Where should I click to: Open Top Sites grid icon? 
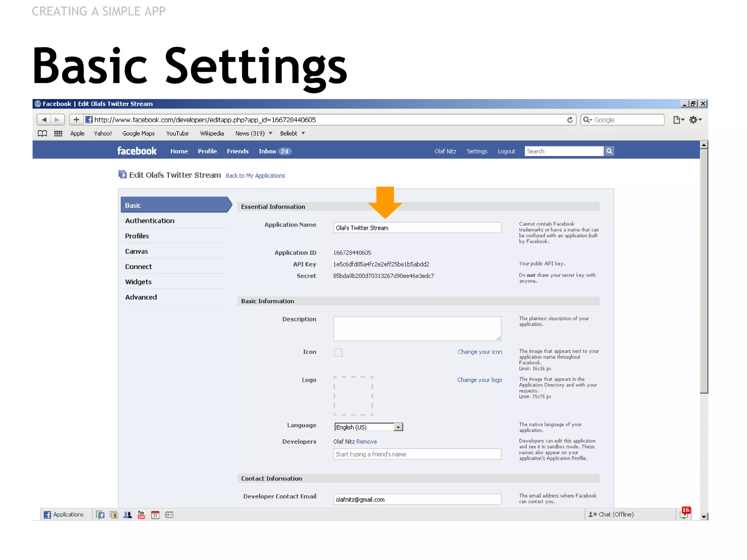tap(58, 133)
